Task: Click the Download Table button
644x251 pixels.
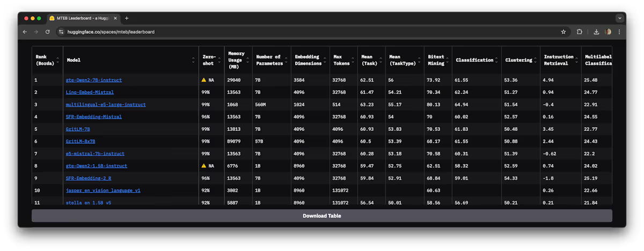Action: [321, 216]
